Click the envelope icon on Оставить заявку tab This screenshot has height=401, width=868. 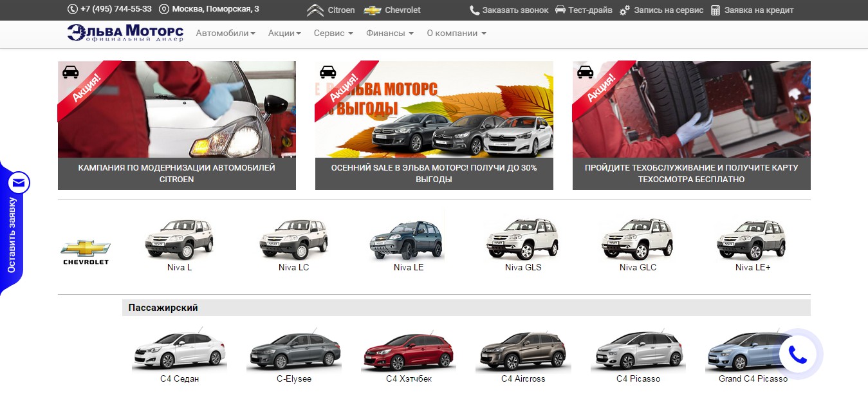coord(19,183)
